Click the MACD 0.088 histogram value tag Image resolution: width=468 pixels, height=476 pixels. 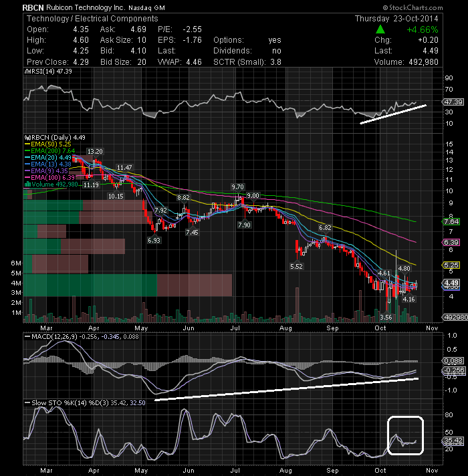coord(453,360)
